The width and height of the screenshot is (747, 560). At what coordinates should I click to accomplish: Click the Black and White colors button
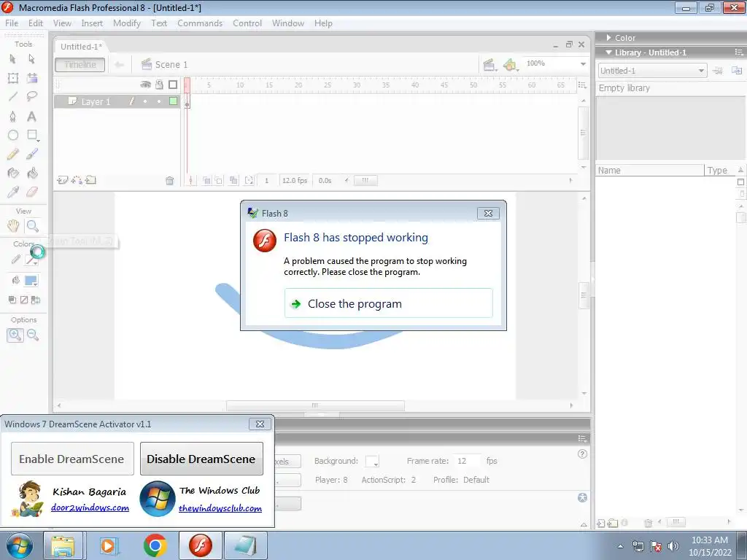tap(12, 300)
